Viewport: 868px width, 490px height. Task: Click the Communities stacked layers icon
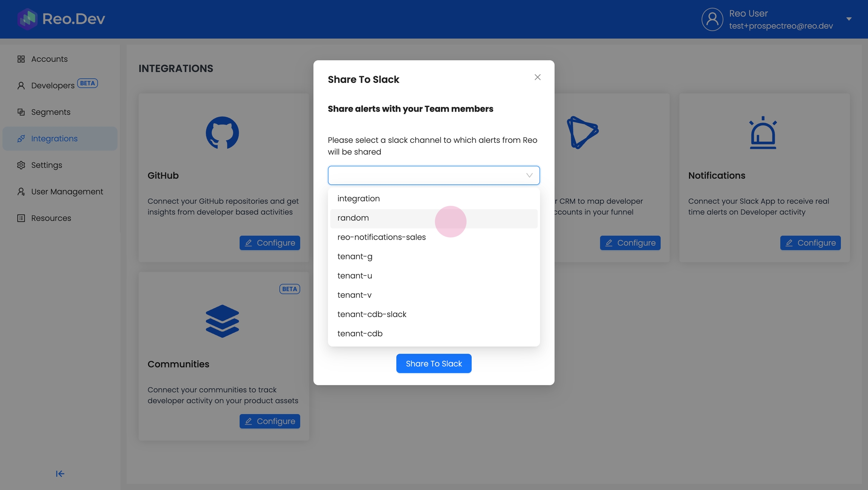(x=222, y=321)
